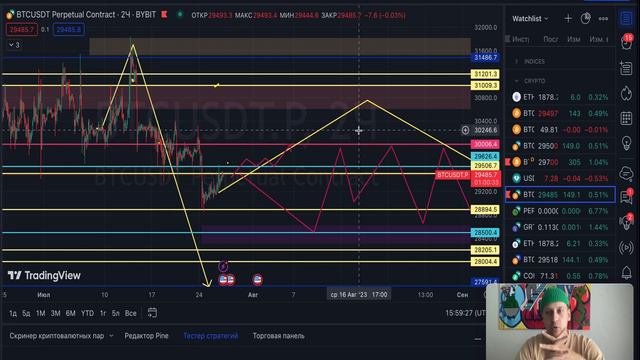Viewport: 640px width, 360px height.
Task: Select the 5д date range
Action: click(26, 313)
